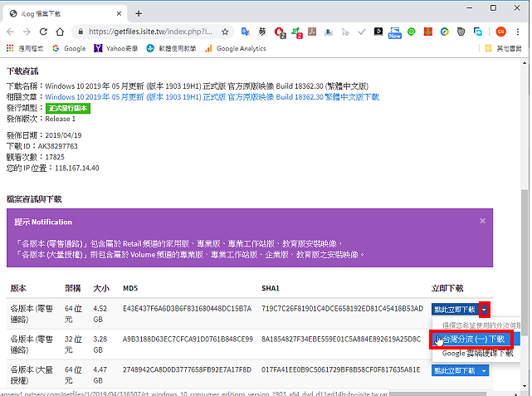
Task: Minimize the Chrome window
Action: [x=470, y=7]
